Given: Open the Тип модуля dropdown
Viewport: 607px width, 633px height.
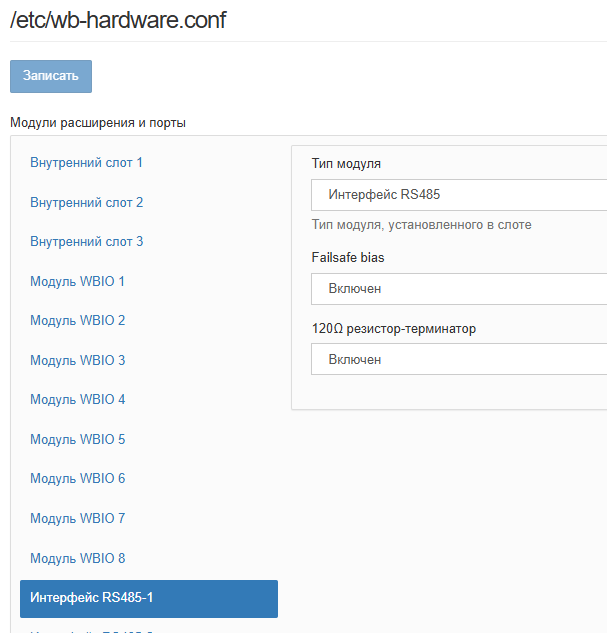Looking at the screenshot, I should 458,195.
